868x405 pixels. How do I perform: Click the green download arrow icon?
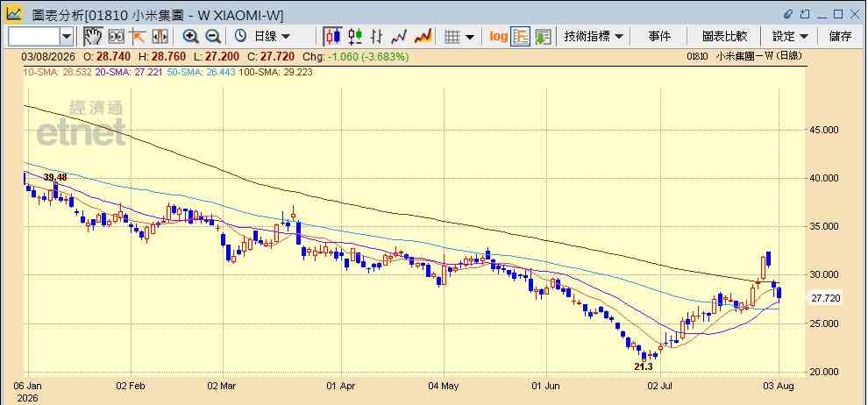543,37
